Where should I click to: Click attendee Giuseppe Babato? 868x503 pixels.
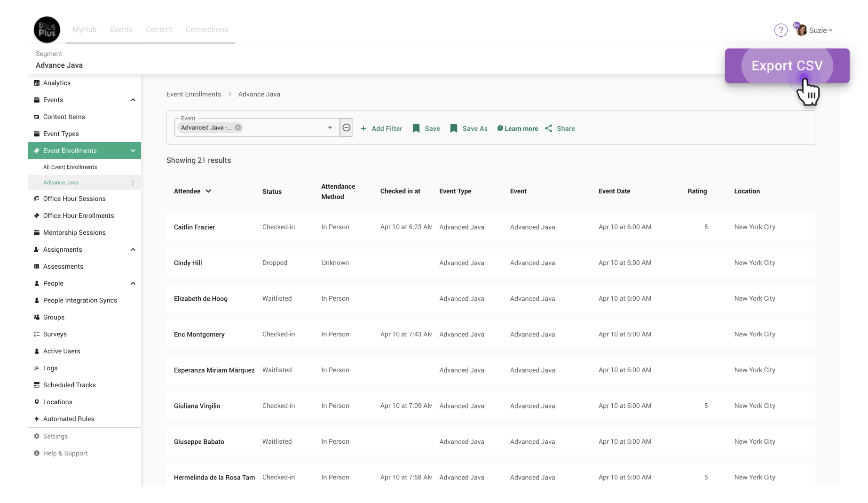199,441
